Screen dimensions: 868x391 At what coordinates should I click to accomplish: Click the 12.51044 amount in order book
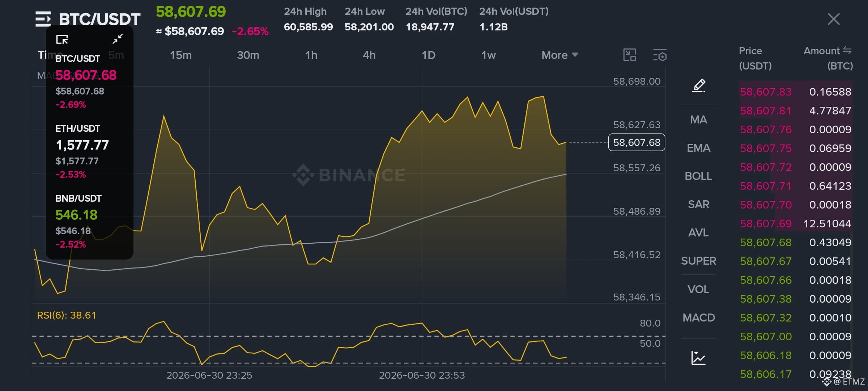point(827,223)
